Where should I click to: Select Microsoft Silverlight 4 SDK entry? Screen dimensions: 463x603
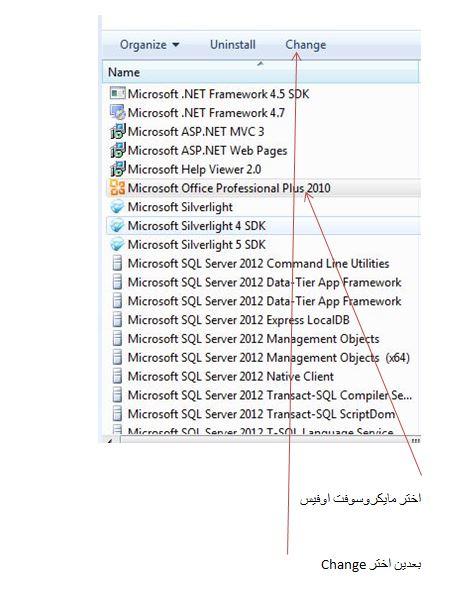click(263, 226)
